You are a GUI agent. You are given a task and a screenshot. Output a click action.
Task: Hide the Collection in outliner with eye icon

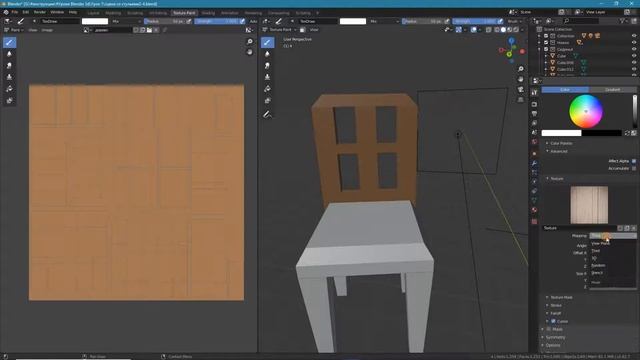[634, 36]
